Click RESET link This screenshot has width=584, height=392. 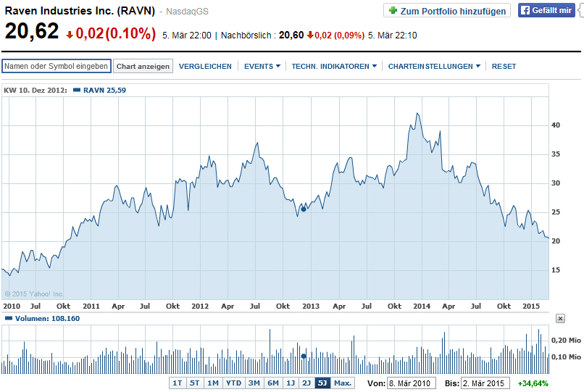point(504,67)
